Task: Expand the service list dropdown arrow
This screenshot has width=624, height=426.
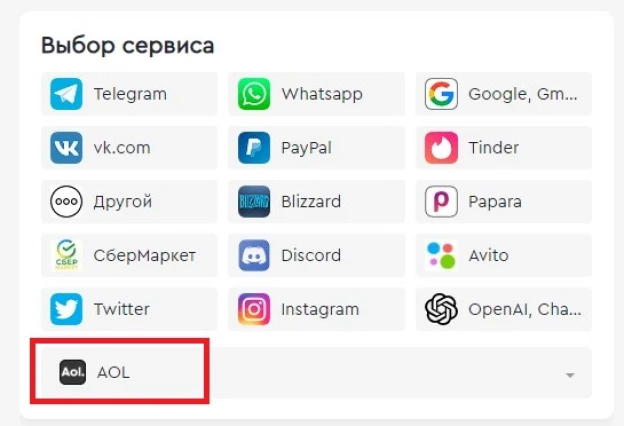Action: (570, 375)
